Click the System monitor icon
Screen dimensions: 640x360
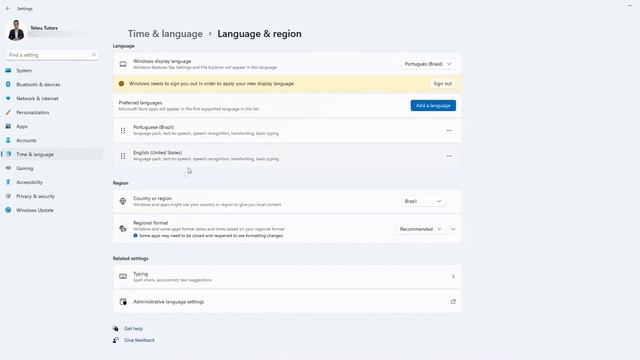(x=8, y=71)
